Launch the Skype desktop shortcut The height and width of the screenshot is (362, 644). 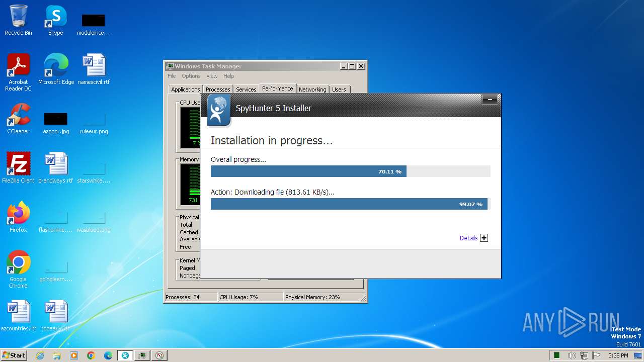[x=55, y=20]
